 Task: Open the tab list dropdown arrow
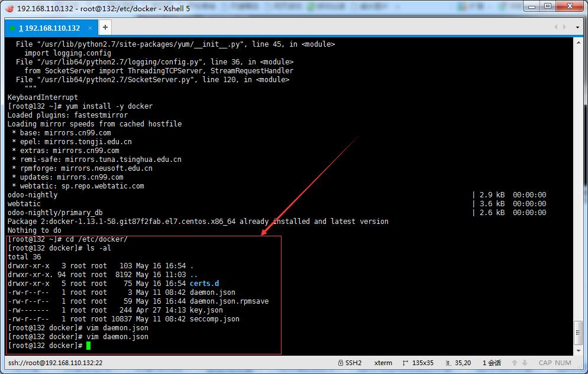pyautogui.click(x=577, y=27)
